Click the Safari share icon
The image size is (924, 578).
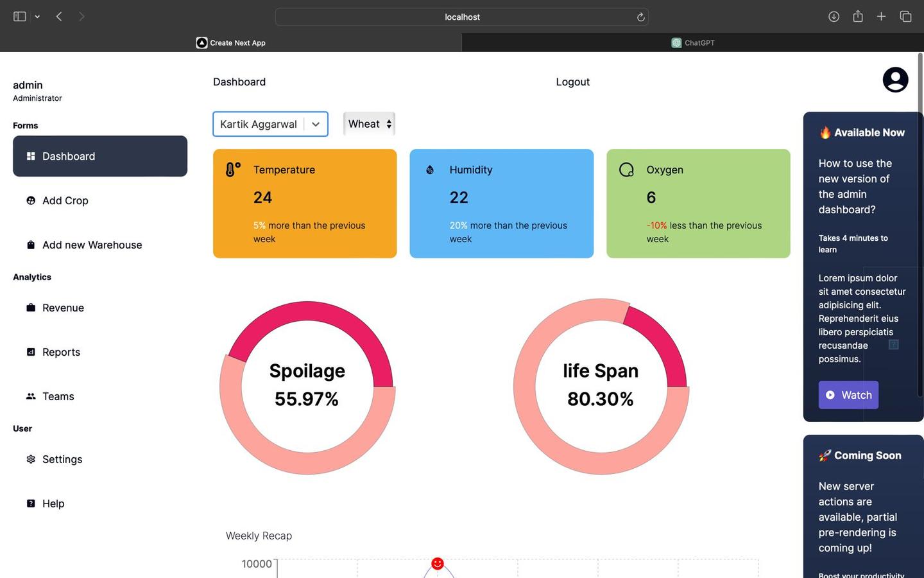[858, 16]
